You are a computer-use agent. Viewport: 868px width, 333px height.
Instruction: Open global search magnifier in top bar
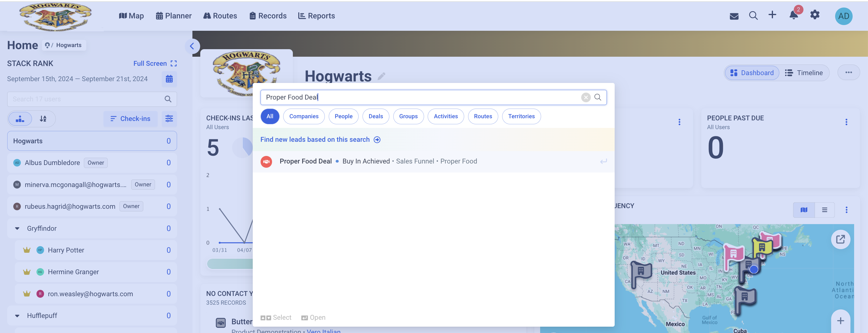[753, 15]
